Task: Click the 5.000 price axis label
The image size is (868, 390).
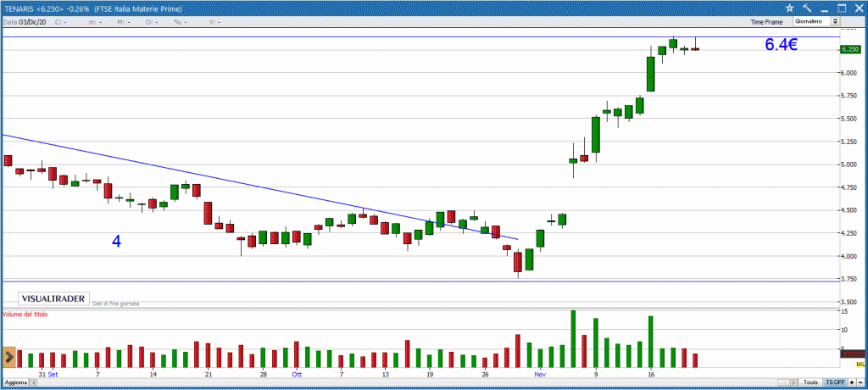Action: pos(849,164)
